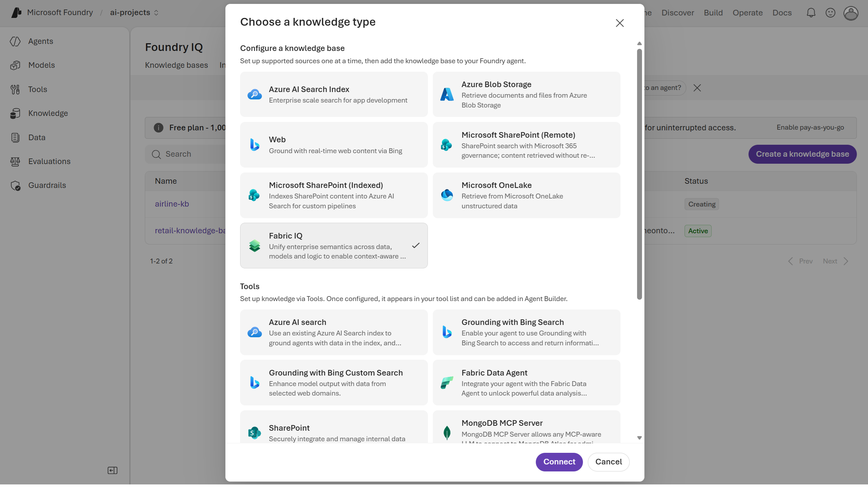Select Microsoft SharePoint (Remote) option

526,145
